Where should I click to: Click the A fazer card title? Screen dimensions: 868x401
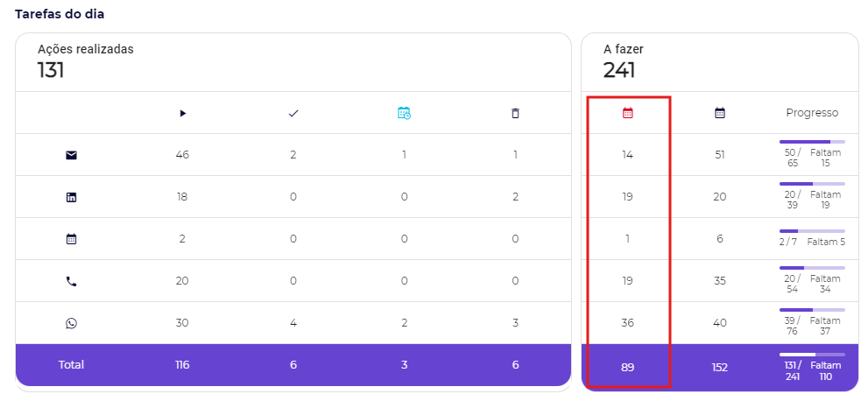pos(624,49)
